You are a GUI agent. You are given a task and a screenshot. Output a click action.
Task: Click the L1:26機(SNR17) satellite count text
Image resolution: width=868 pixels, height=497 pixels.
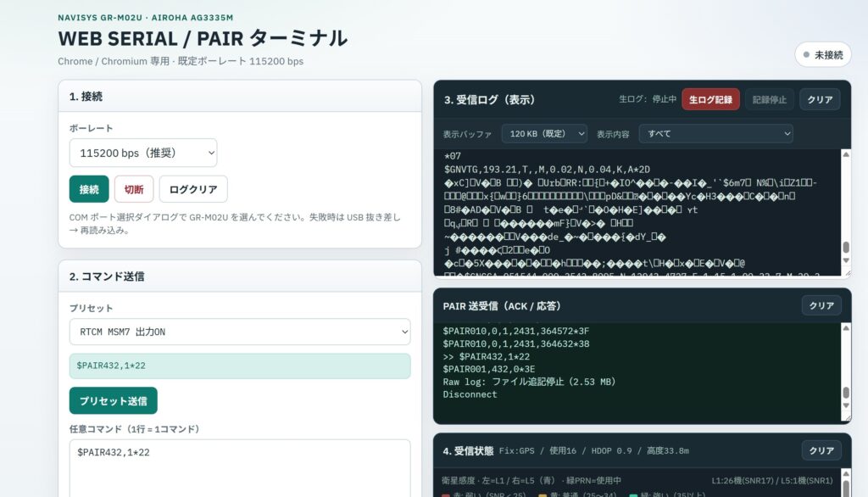771,481
